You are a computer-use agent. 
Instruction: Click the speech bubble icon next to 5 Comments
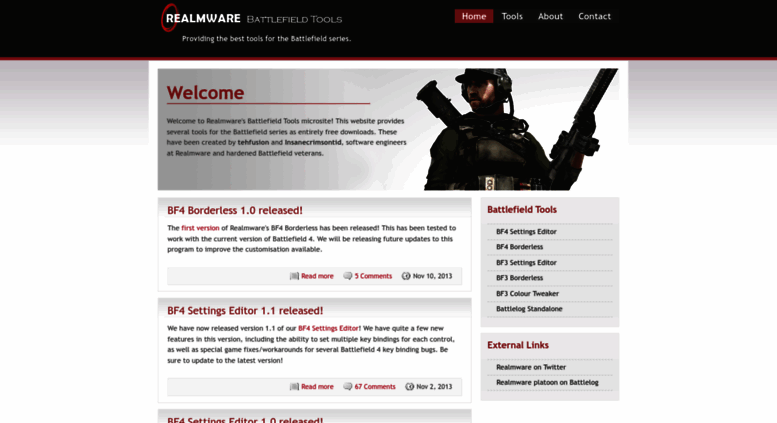348,276
